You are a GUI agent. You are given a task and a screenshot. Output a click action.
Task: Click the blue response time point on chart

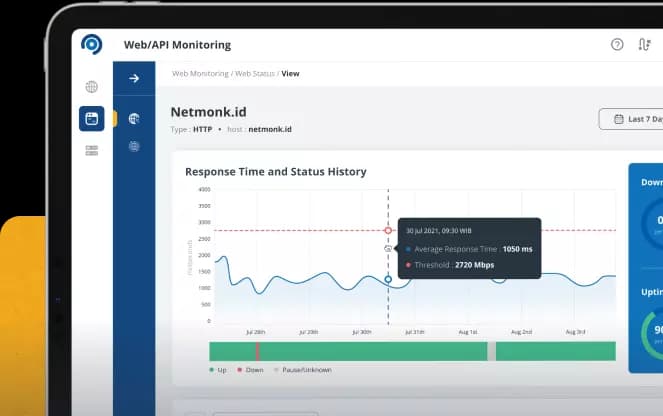[388, 279]
